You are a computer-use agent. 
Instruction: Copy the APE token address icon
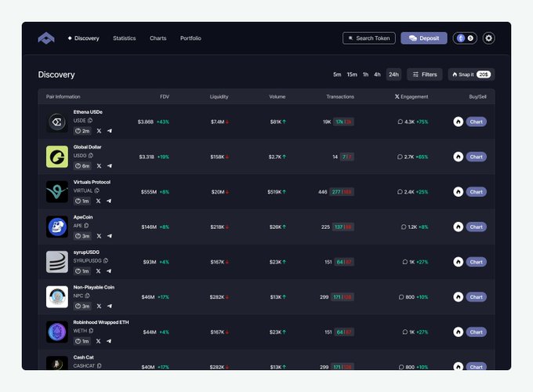(x=86, y=226)
